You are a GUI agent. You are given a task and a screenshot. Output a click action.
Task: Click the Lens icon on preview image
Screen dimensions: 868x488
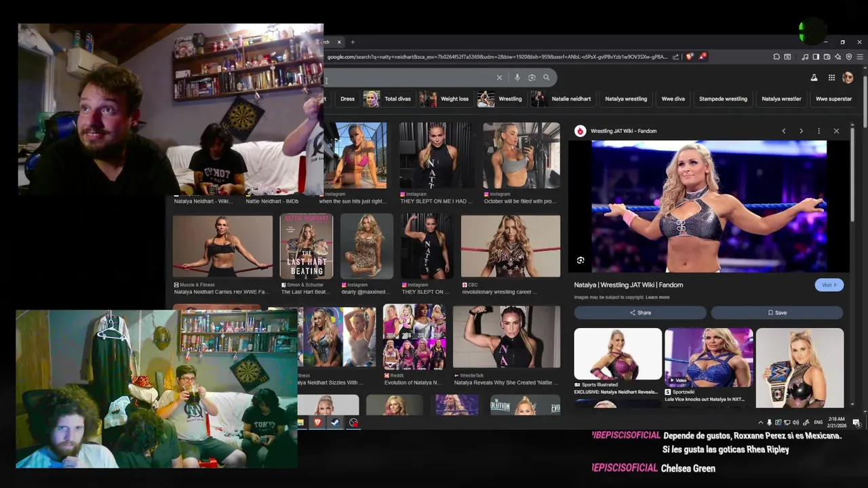pyautogui.click(x=580, y=260)
